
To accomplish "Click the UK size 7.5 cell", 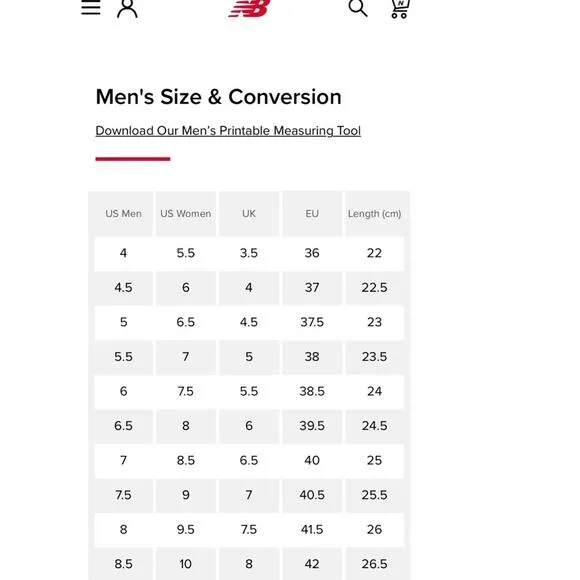I will click(249, 530).
